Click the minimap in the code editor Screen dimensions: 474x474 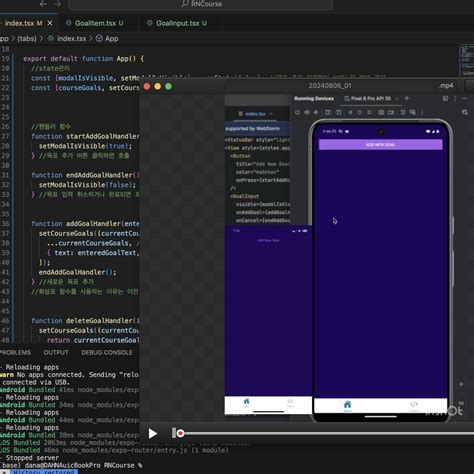coord(466,61)
